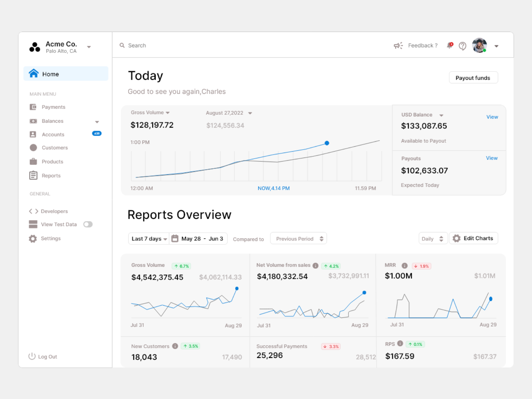Viewport: 532px width, 399px height.
Task: Open the Accounts section
Action: [x=53, y=134]
